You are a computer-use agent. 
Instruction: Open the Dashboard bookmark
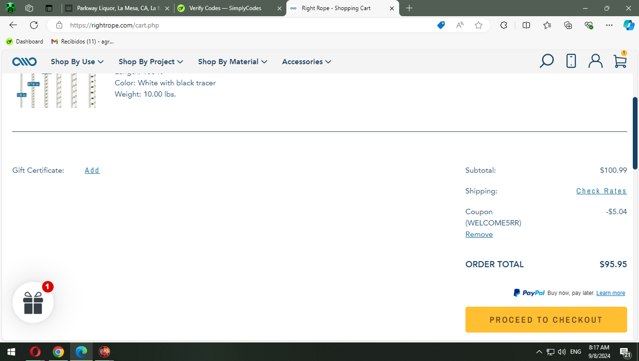click(x=24, y=42)
